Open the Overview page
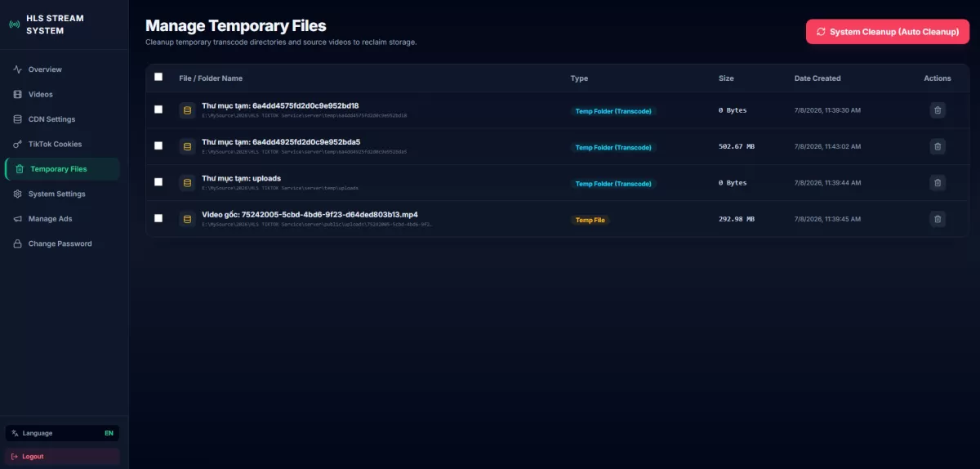The width and height of the screenshot is (980, 469). coord(62,69)
